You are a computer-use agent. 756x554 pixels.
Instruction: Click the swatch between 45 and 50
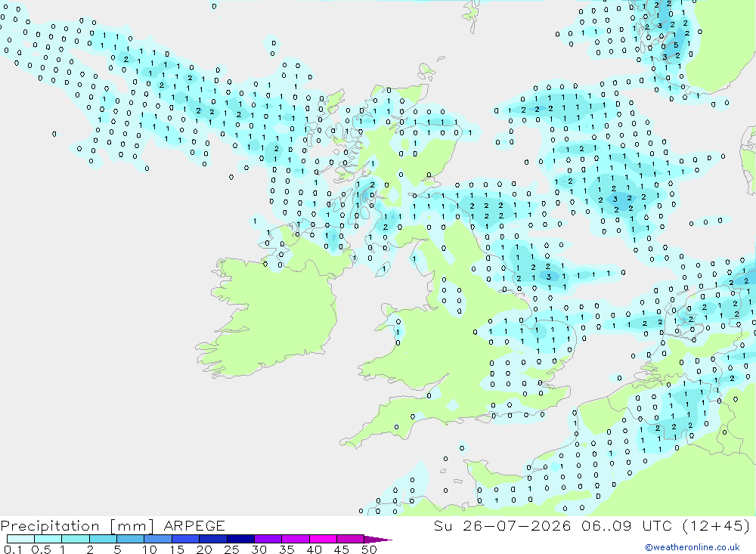coord(351,539)
